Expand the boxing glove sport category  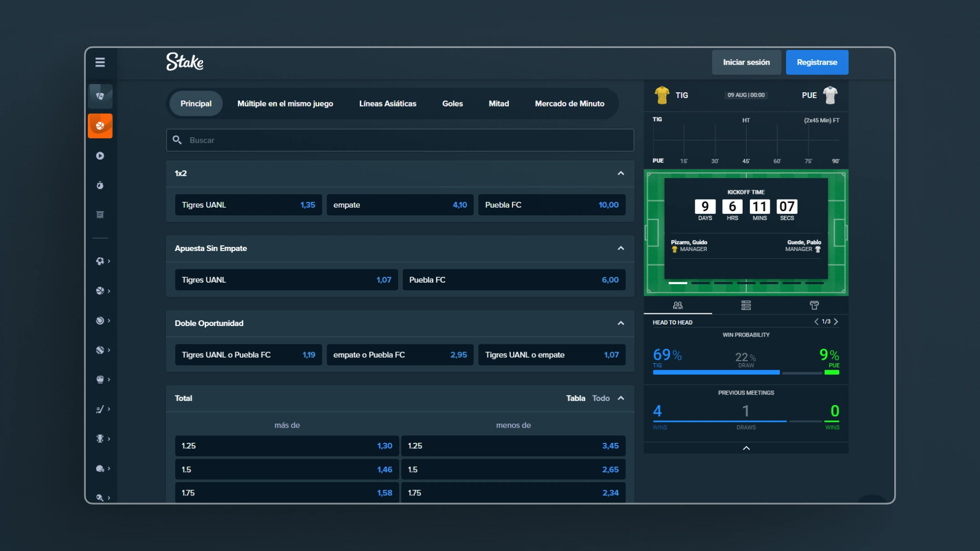coord(103,380)
